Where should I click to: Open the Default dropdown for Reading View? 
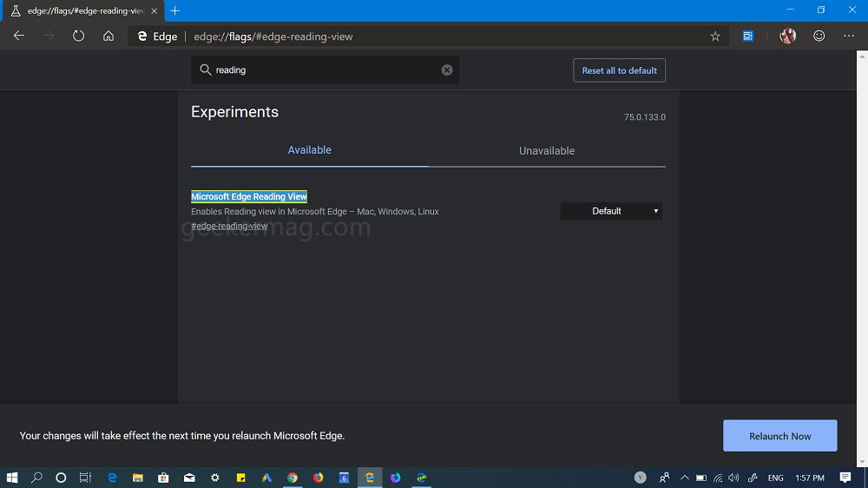(611, 211)
